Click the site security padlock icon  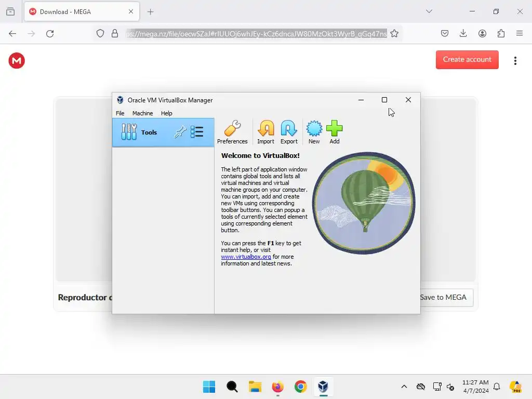115,34
